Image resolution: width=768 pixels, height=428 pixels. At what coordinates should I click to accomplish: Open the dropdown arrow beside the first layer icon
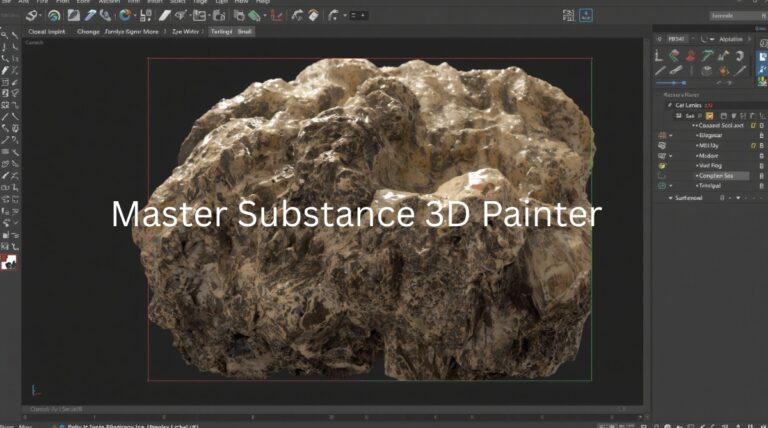[671, 136]
